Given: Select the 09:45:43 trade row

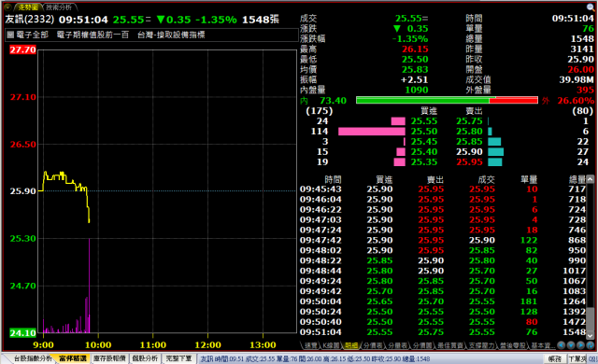Looking at the screenshot, I should point(443,189).
